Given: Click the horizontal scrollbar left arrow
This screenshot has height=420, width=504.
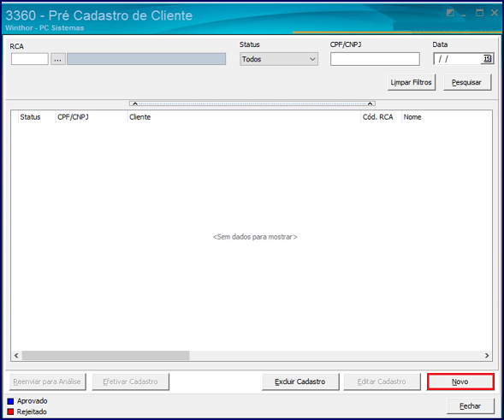Looking at the screenshot, I should (x=16, y=355).
